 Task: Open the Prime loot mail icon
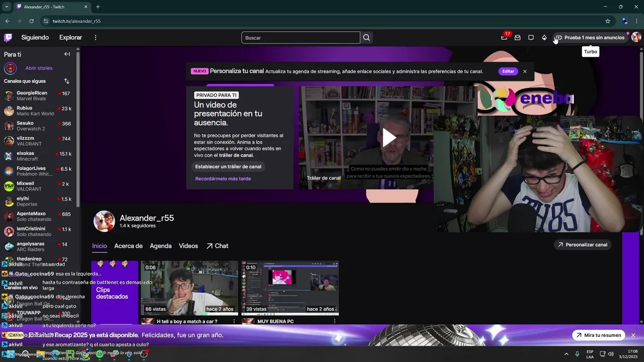pyautogui.click(x=517, y=38)
